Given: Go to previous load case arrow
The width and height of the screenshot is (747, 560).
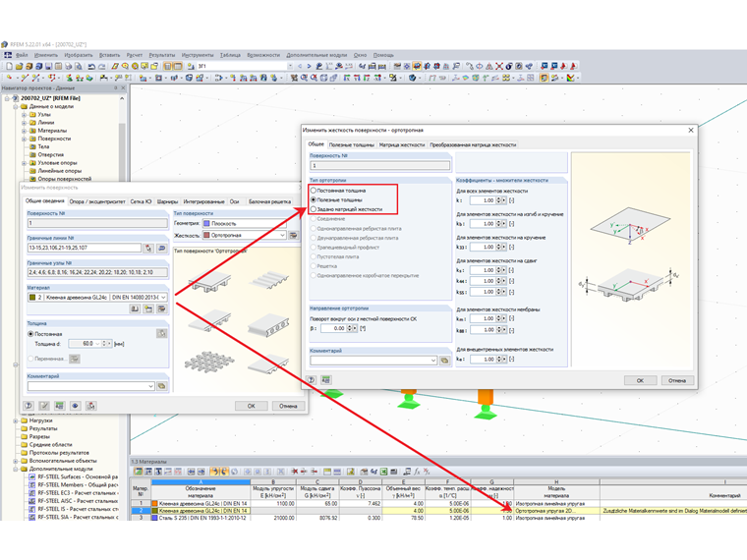Looking at the screenshot, I should (300, 66).
